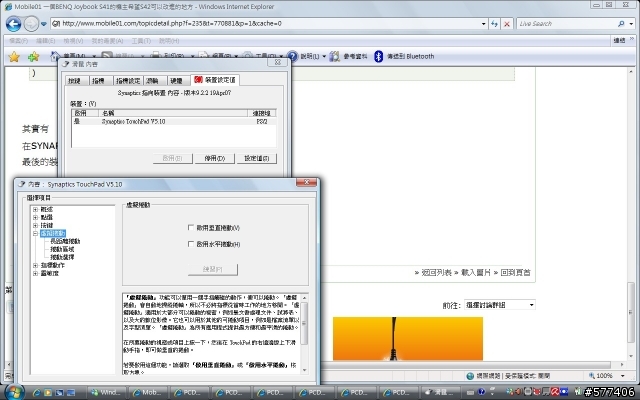640x400 pixels.
Task: Open the 編輯(E) menu in IE
Action: point(45,41)
